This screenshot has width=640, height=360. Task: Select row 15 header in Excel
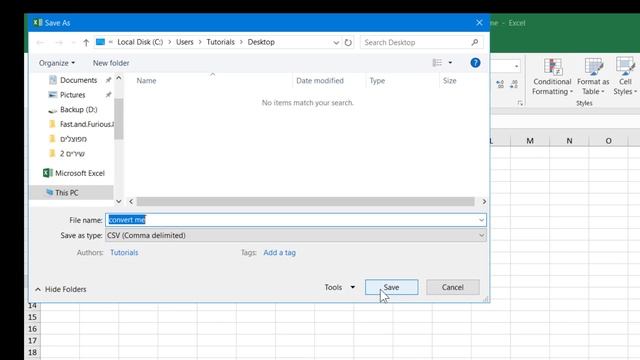(32, 317)
